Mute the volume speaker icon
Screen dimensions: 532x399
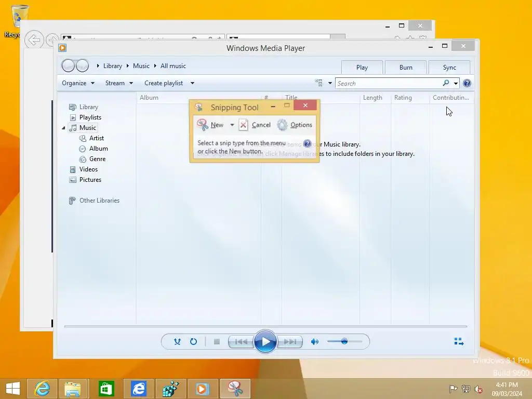tap(314, 342)
